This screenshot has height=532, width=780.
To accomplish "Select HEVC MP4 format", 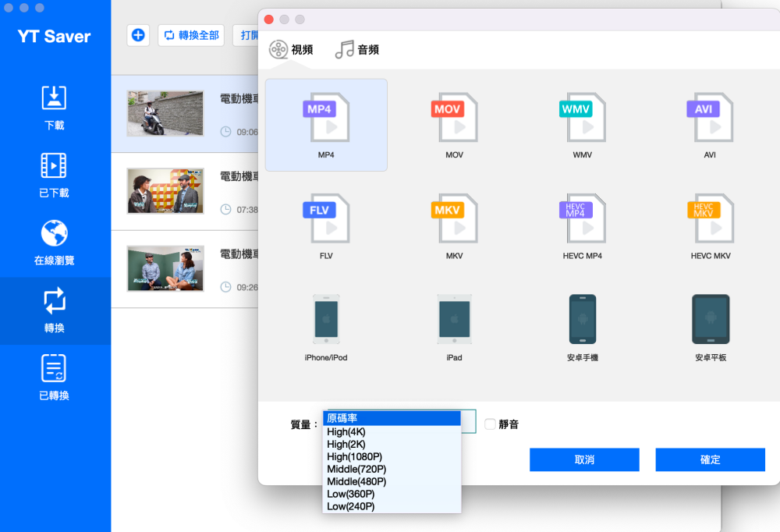I will (582, 219).
